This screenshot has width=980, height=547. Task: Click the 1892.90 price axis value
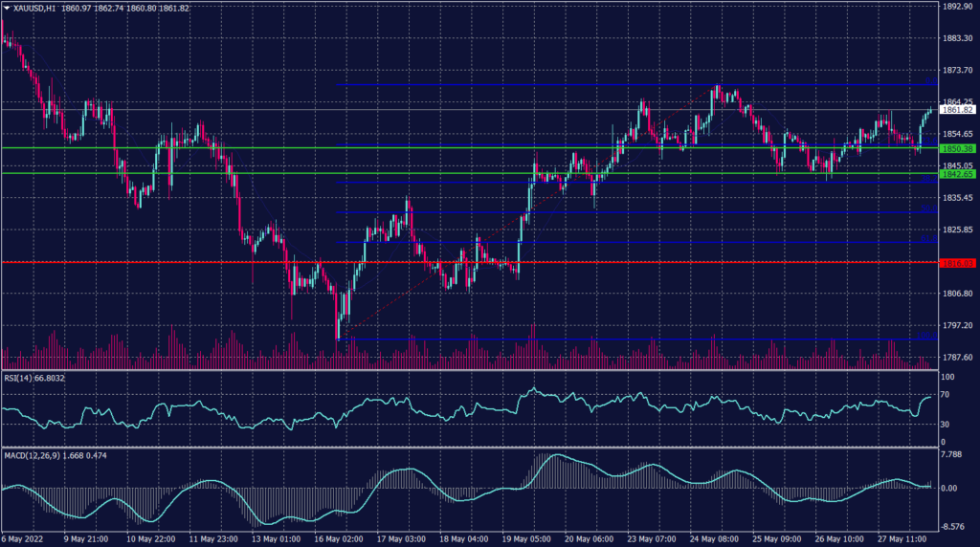coord(956,6)
